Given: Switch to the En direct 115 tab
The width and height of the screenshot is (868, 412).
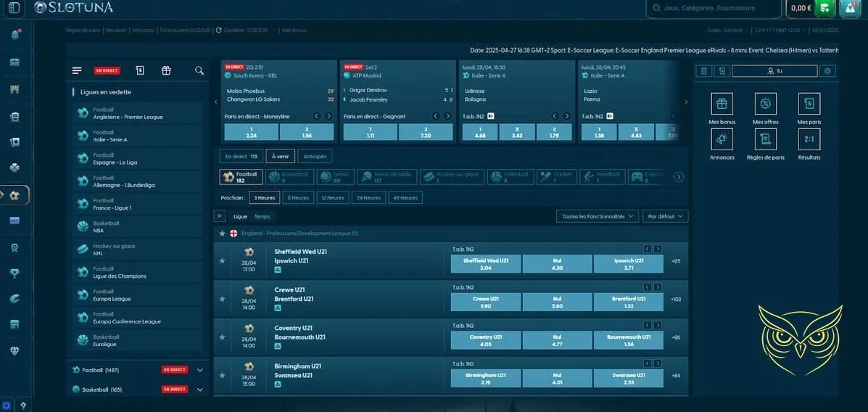Looking at the screenshot, I should [x=241, y=157].
